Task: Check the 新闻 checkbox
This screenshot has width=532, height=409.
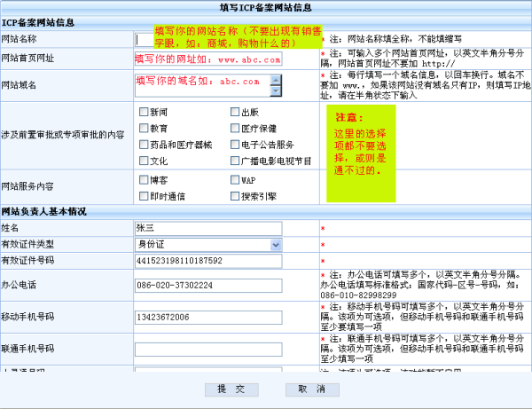Action: [144, 113]
